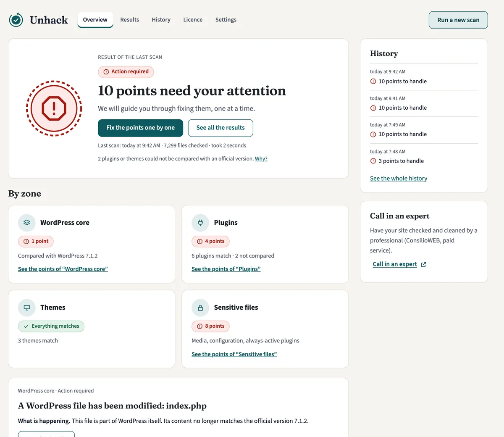This screenshot has width=504, height=437.
Task: Click the Everything matches badge in Themes
Action: [x=51, y=326]
